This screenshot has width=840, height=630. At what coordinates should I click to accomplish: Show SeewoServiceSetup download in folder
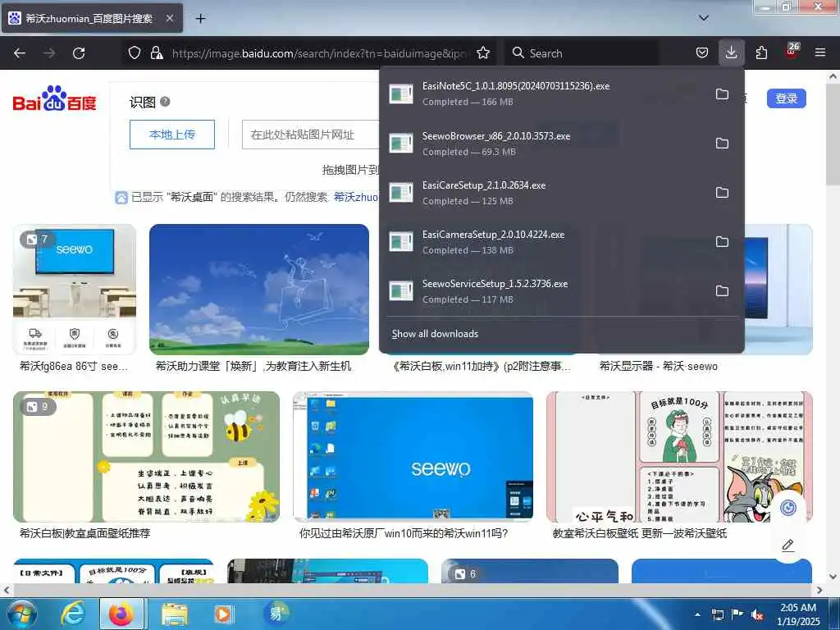[722, 291]
